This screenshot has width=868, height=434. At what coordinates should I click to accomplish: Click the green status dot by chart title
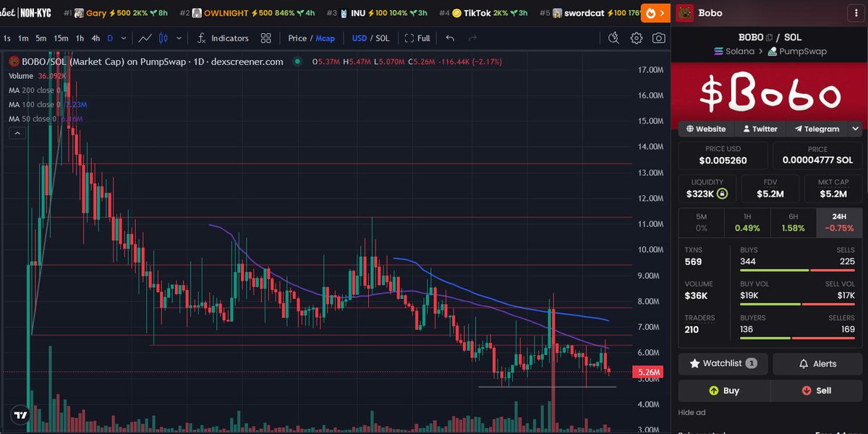297,61
